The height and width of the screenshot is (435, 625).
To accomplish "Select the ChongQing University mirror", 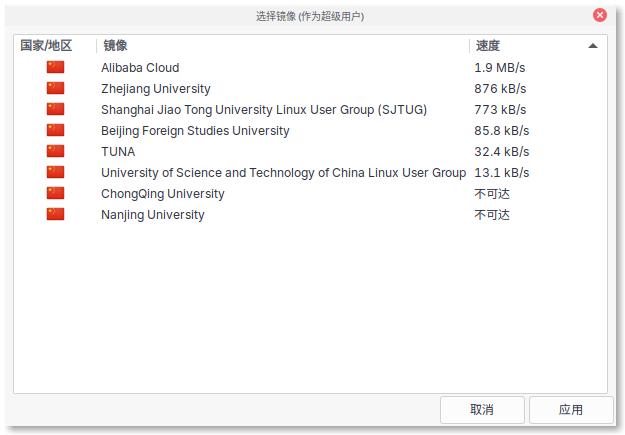I will coord(163,194).
